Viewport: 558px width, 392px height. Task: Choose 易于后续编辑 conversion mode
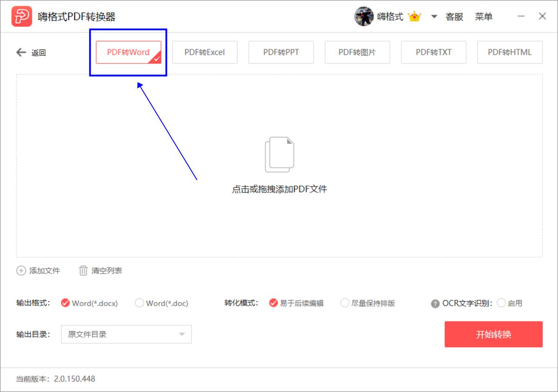296,303
